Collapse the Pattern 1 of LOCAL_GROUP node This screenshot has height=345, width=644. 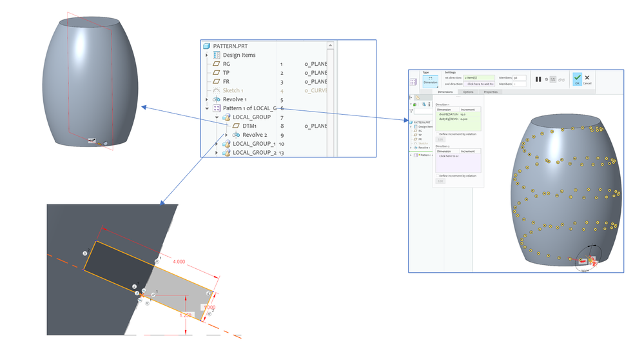pyautogui.click(x=207, y=108)
